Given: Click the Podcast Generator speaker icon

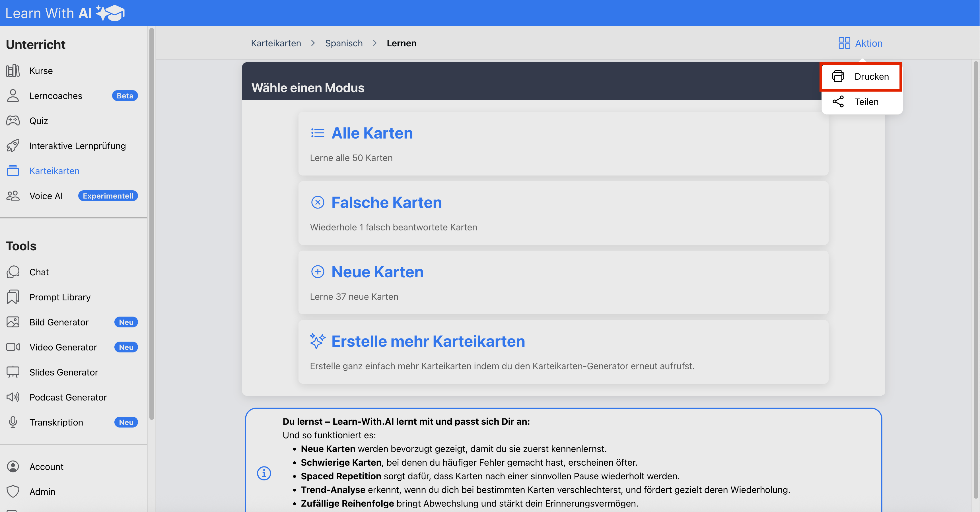Looking at the screenshot, I should click(x=13, y=397).
